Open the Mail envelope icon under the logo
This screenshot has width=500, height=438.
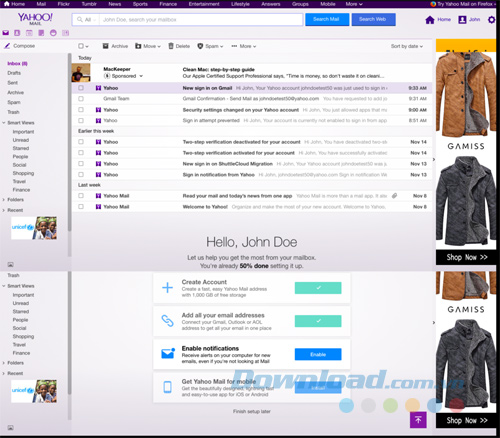[x=6, y=33]
